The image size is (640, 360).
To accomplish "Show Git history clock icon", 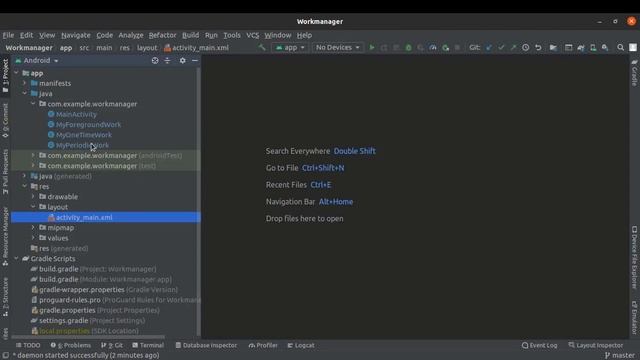I will pos(525,47).
